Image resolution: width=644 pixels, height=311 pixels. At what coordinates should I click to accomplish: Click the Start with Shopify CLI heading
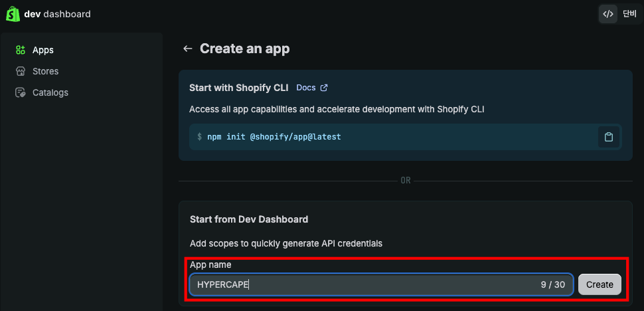(x=238, y=88)
